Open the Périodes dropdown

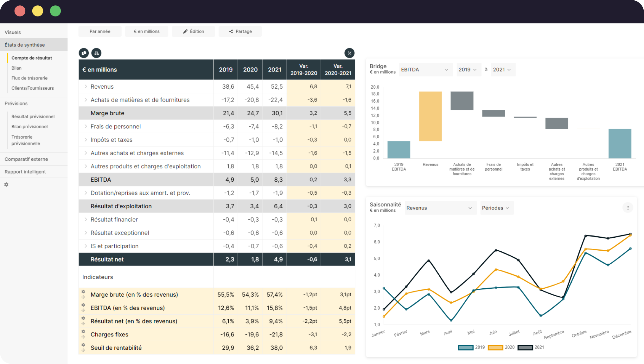[x=496, y=208]
